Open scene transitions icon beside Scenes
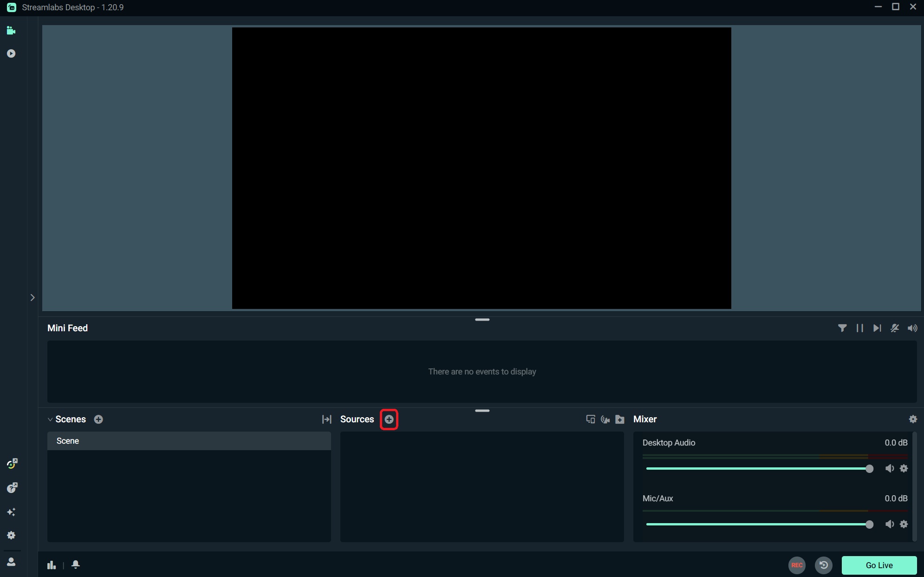924x577 pixels. pos(326,420)
